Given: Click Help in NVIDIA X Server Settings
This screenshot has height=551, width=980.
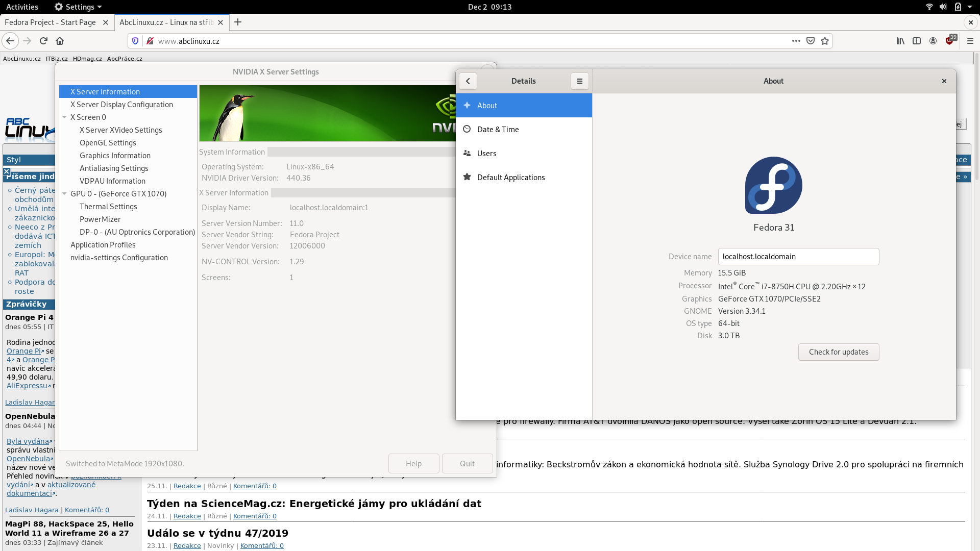Looking at the screenshot, I should point(413,464).
